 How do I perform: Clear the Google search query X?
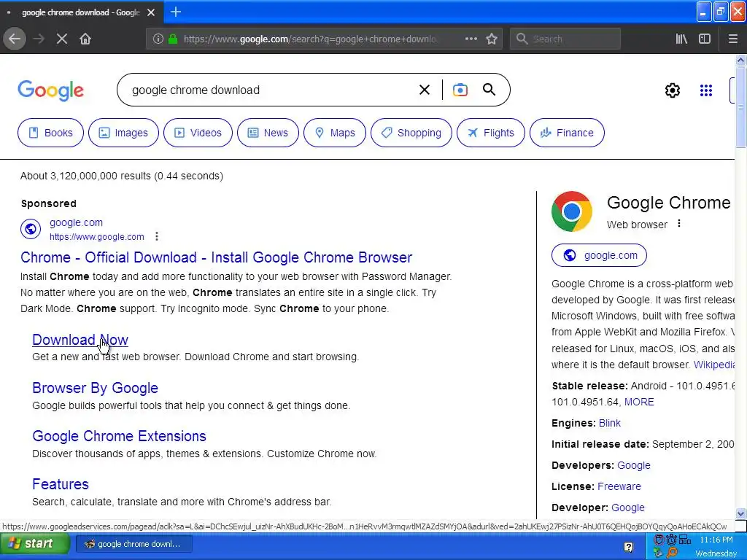424,90
